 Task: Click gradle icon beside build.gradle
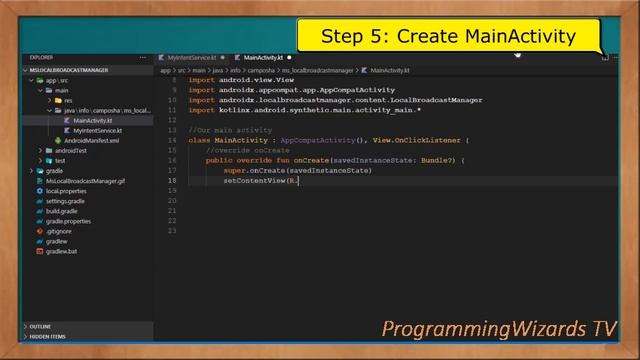(x=40, y=211)
